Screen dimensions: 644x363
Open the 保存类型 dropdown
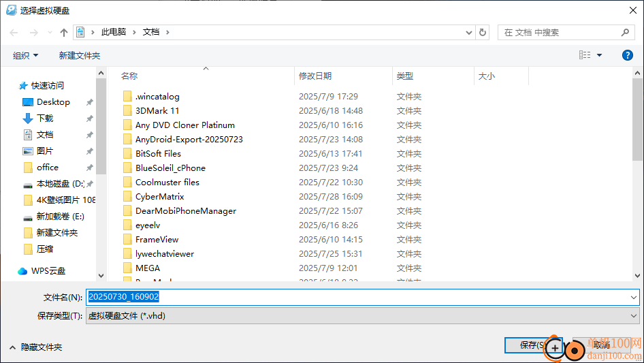362,316
